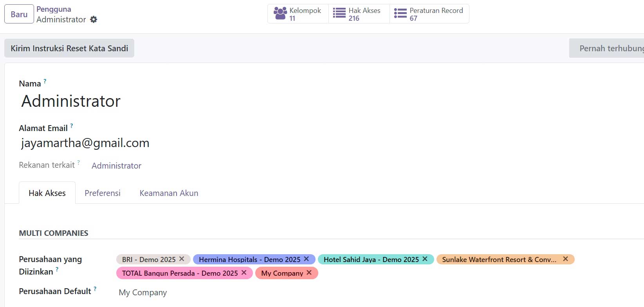Go to Pengguna breadcrumb link
This screenshot has height=307, width=644.
click(x=54, y=9)
